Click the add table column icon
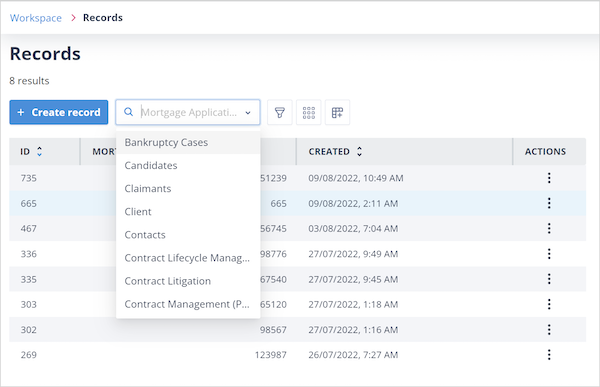Screen dimensions: 600x387 tap(338, 113)
